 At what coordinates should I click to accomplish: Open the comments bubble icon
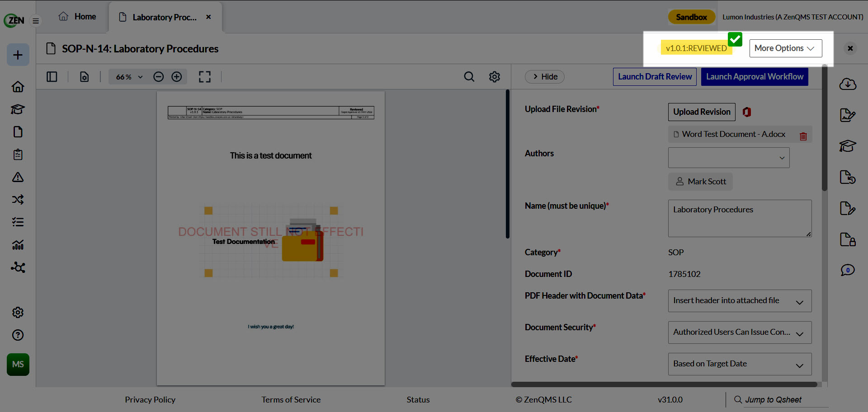coord(848,270)
